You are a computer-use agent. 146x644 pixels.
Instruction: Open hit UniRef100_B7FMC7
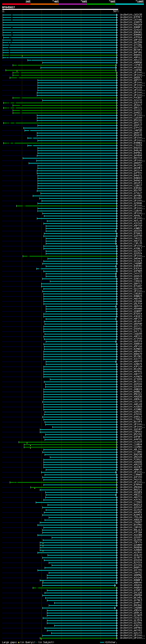131,17
